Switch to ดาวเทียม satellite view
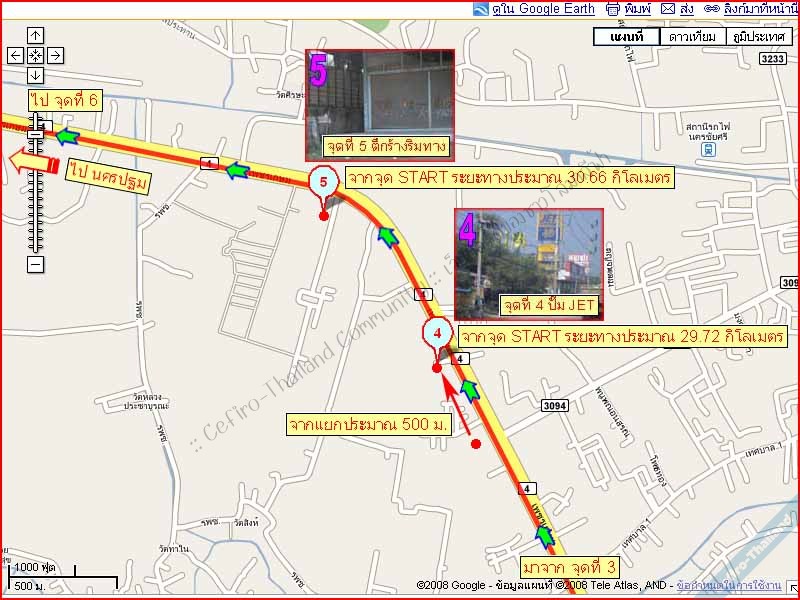The width and height of the screenshot is (800, 600). [692, 37]
